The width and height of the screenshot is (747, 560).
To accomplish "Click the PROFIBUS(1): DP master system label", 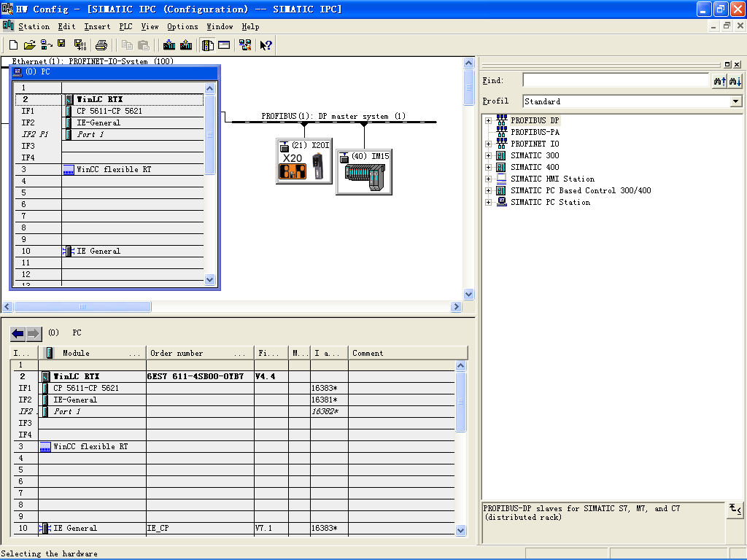I will [x=333, y=116].
